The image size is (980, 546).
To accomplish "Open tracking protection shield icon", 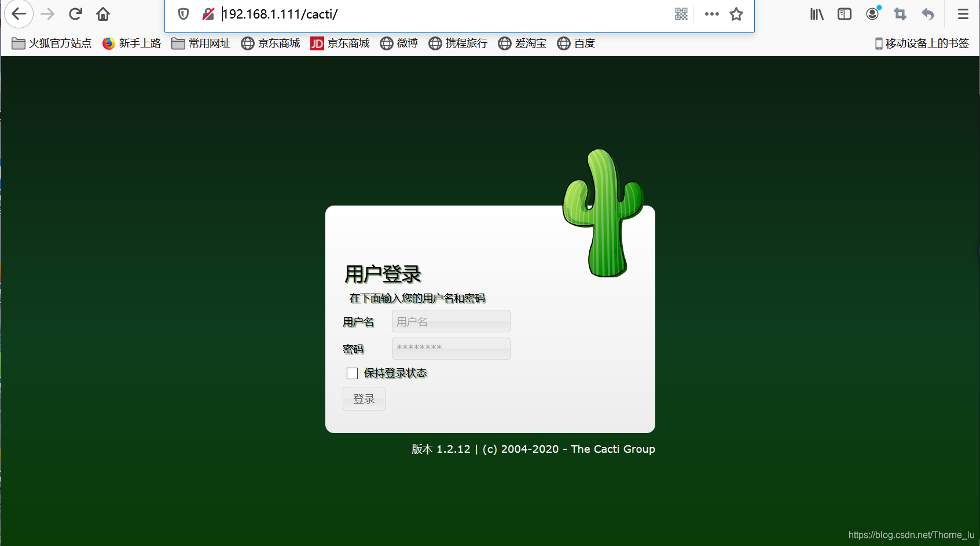I will point(183,14).
